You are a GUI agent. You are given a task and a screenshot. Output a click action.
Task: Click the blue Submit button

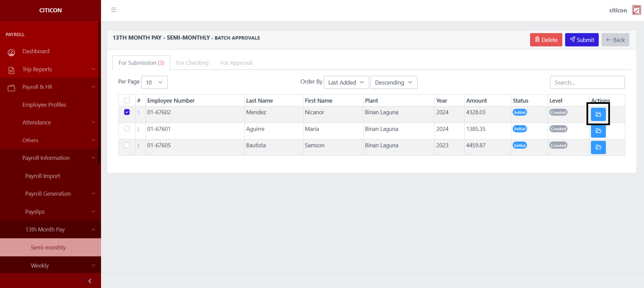tap(582, 40)
